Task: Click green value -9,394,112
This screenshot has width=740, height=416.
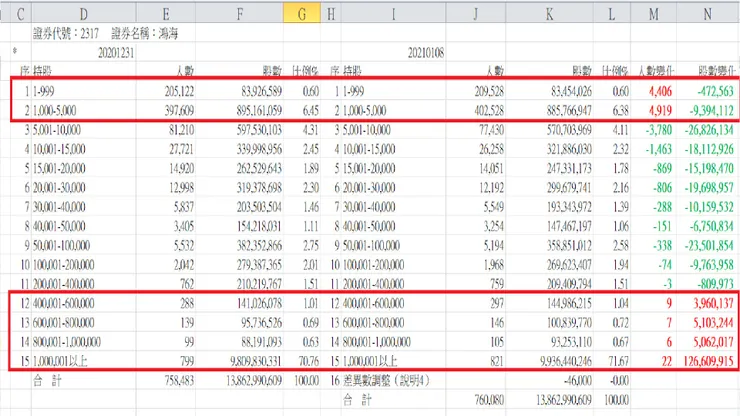Action: click(x=712, y=110)
